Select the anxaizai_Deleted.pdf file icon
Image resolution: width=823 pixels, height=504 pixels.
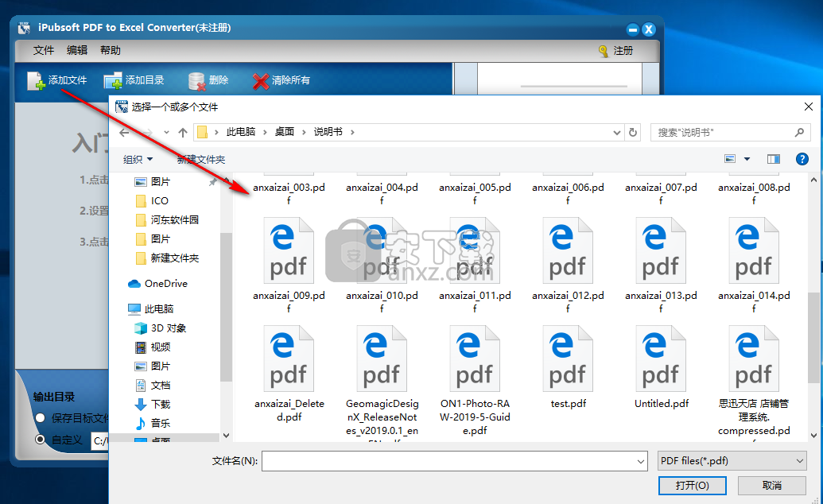pos(289,359)
